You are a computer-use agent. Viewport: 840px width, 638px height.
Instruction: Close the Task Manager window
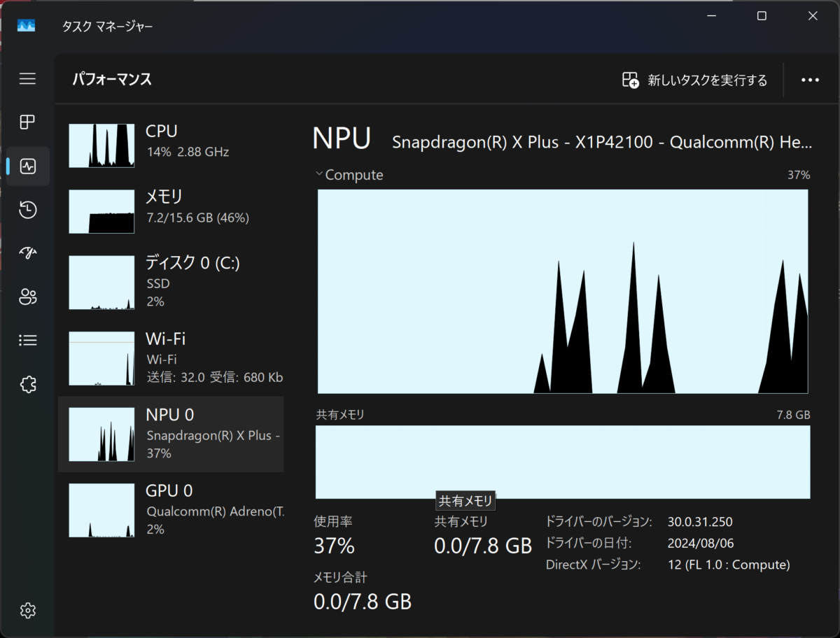813,16
